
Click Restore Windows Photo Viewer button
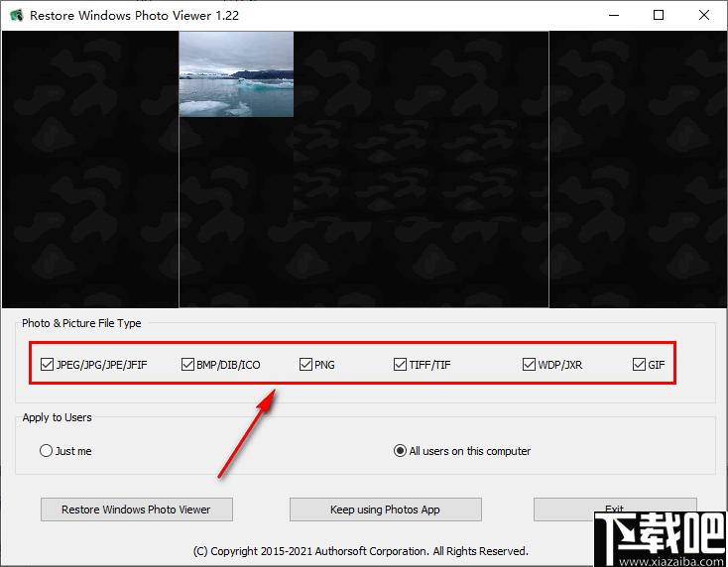pyautogui.click(x=137, y=510)
